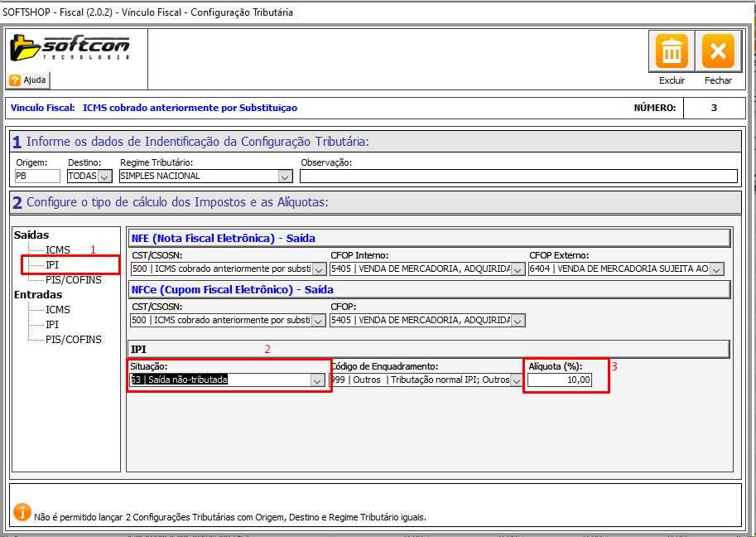Expand the NFE CST/CSOSN dropdown

point(319,269)
